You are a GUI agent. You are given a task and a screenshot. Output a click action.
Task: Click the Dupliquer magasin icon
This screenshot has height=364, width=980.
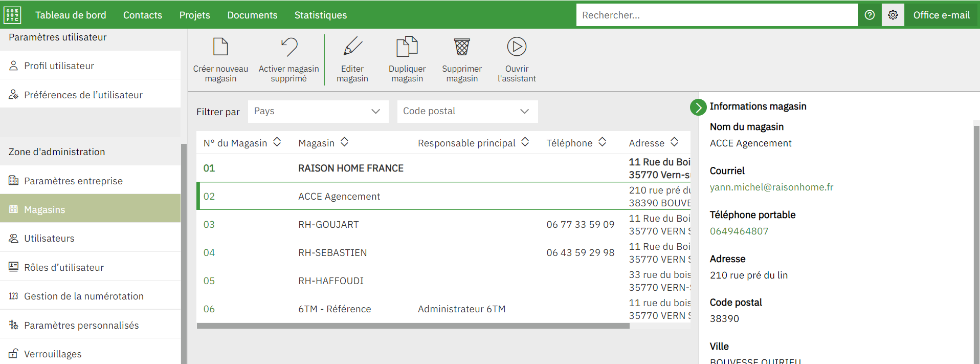click(407, 47)
